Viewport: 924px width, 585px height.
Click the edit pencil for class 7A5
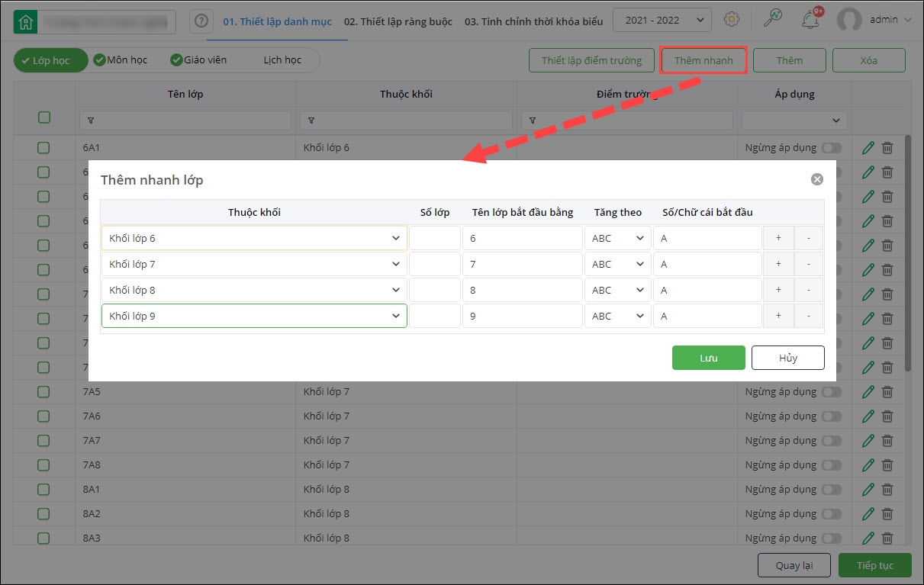click(868, 392)
